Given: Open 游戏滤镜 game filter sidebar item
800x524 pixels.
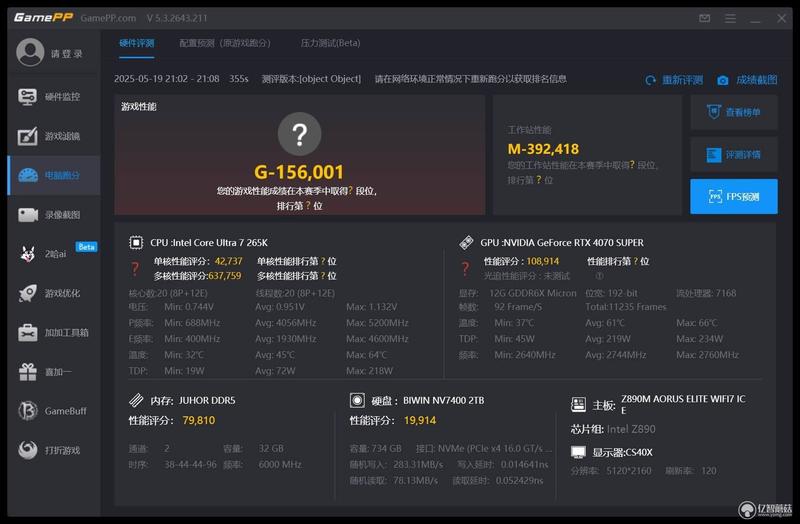Looking at the screenshot, I should 54,136.
